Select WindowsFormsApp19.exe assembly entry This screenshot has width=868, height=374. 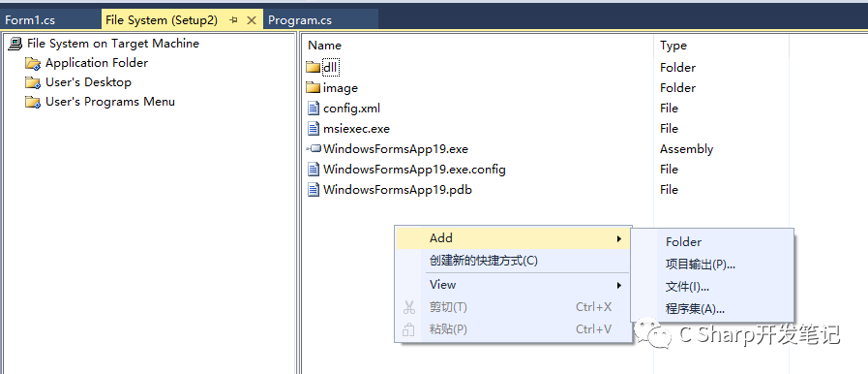[396, 149]
